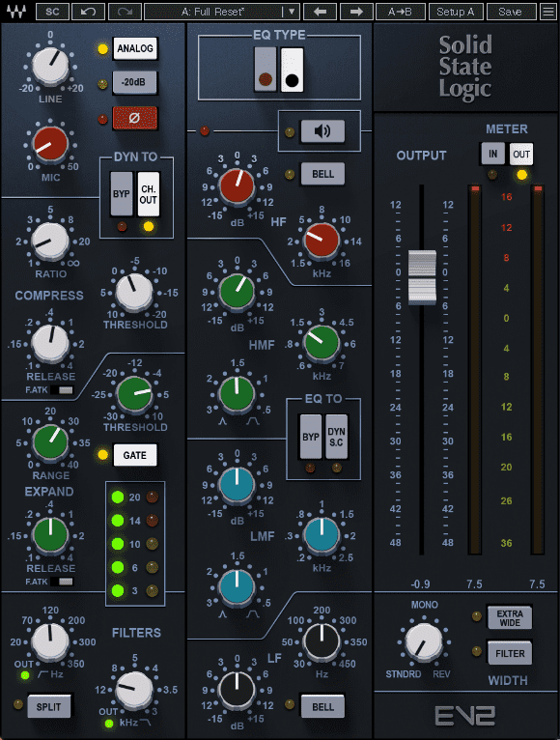Image resolution: width=560 pixels, height=740 pixels.
Task: Click the LF frequency Hz knob
Action: pos(322,641)
